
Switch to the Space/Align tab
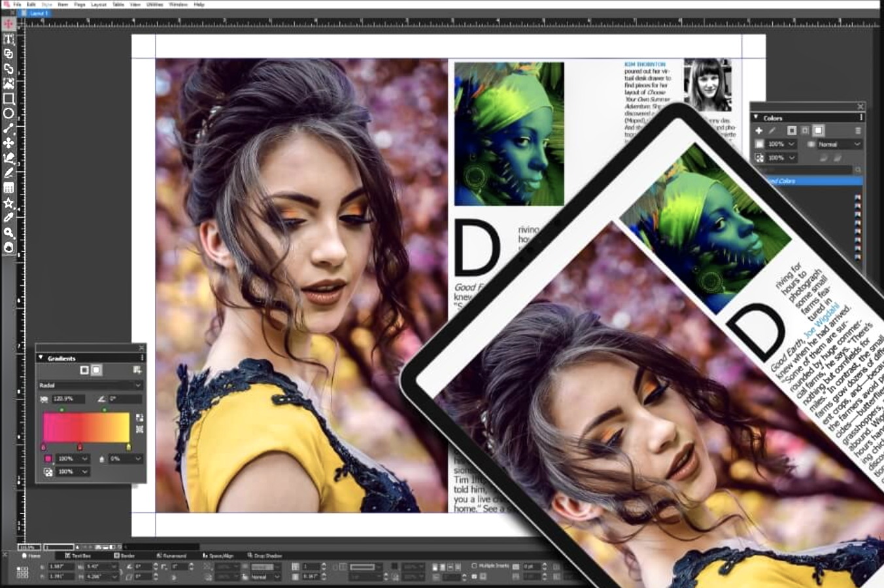[218, 556]
